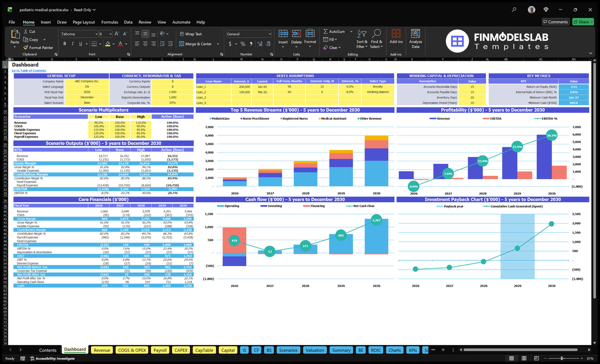Decrease the font size
This screenshot has height=364, width=600.
tap(125, 33)
